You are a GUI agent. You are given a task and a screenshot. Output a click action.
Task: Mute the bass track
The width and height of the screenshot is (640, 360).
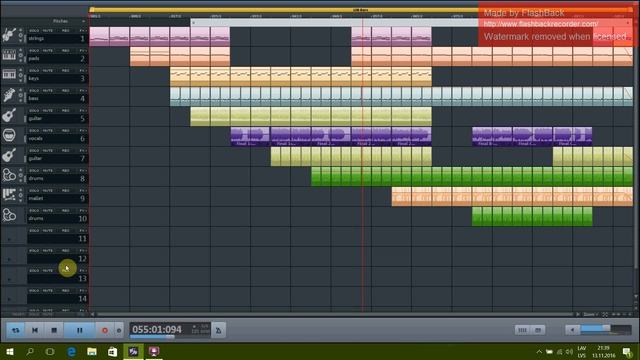48,91
